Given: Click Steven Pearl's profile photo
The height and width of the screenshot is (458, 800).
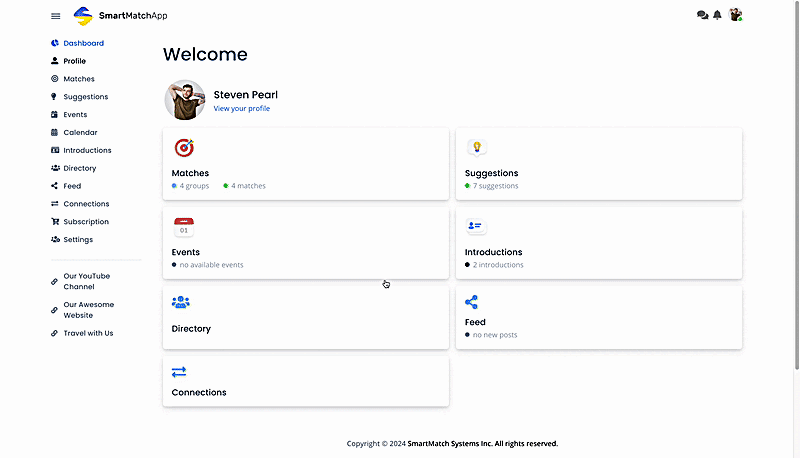Looking at the screenshot, I should point(185,100).
